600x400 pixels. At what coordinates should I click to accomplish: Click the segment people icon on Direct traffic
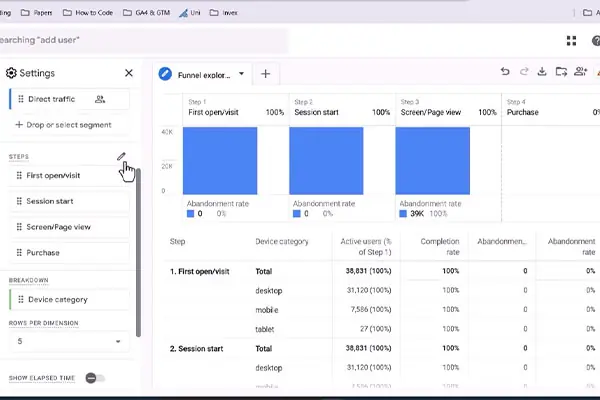[x=100, y=100]
